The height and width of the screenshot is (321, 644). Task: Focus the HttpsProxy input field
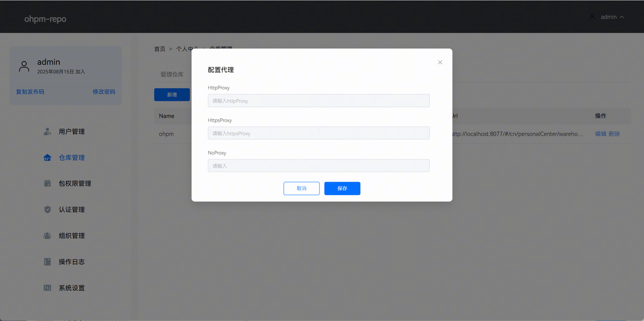pos(318,133)
